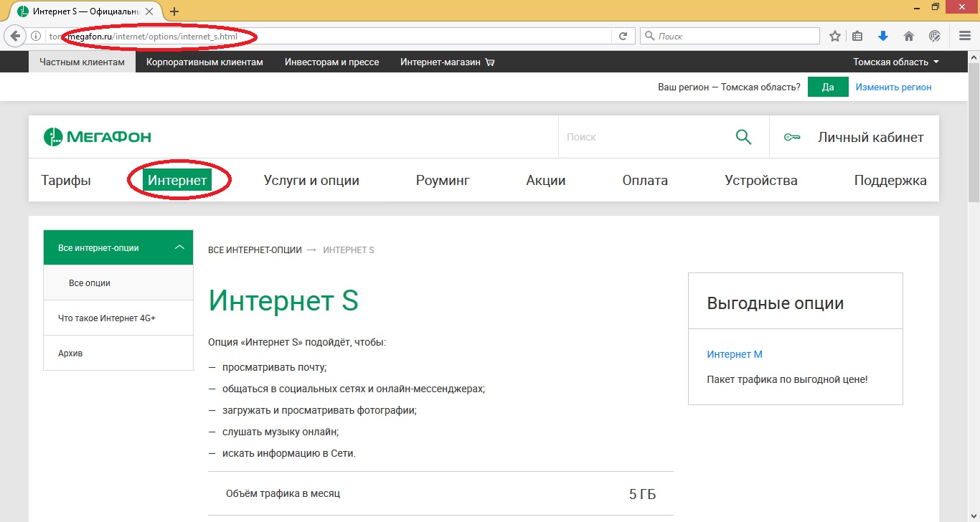Collapse the Все интернет-опции menu chevron
The image size is (980, 522).
179,246
